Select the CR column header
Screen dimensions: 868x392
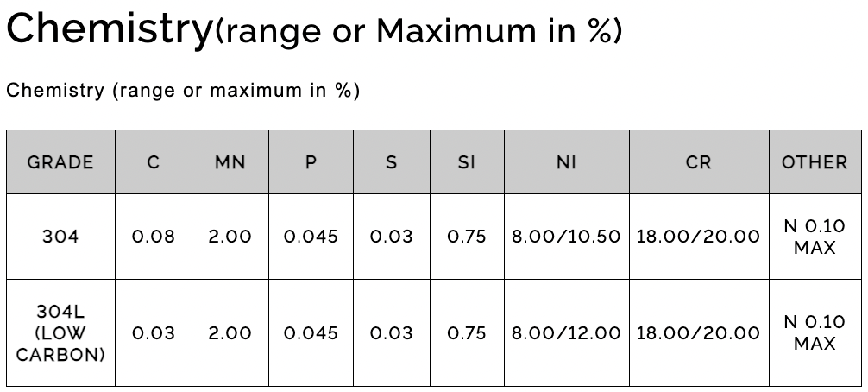tap(698, 162)
